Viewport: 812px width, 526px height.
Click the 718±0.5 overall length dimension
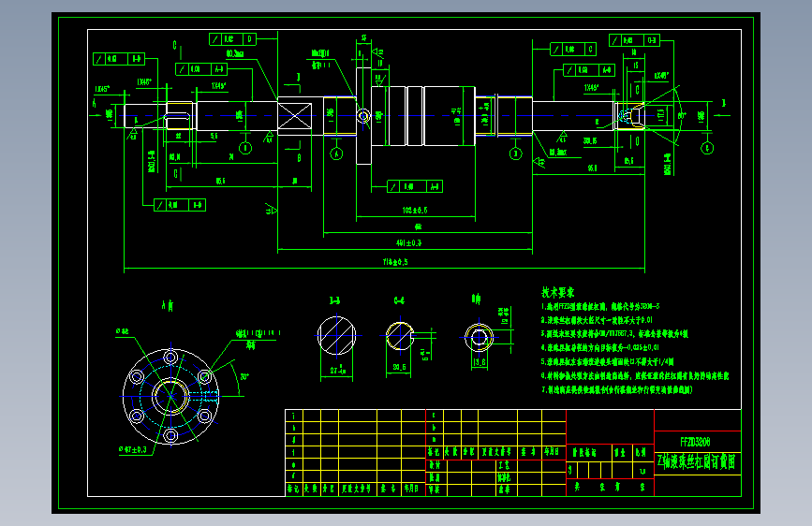tap(395, 262)
